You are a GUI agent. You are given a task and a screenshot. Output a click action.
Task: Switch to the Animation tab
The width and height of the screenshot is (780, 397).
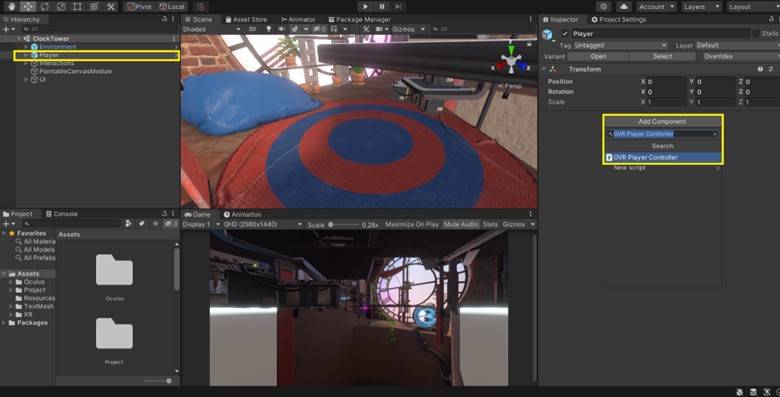click(242, 214)
